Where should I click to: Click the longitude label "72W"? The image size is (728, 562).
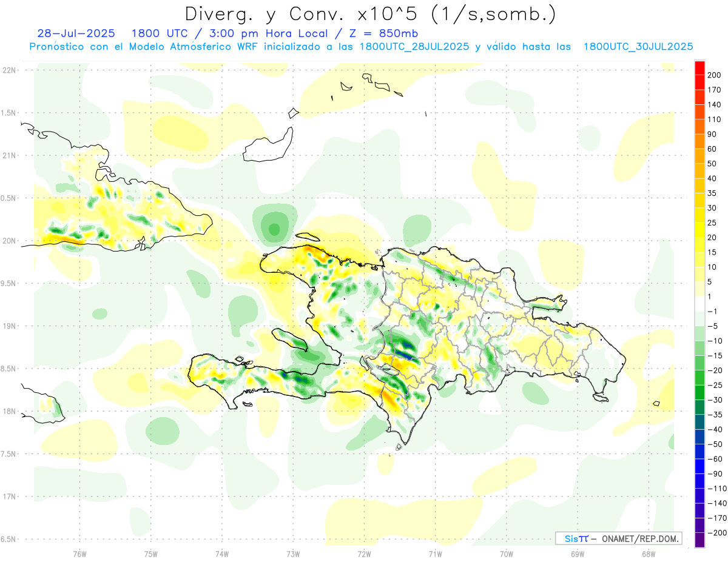[364, 554]
